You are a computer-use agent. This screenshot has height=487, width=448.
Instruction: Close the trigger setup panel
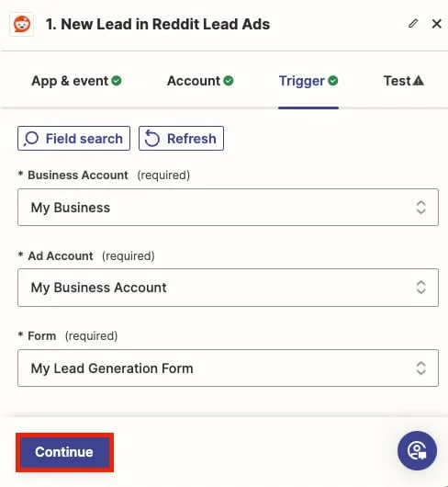point(436,24)
